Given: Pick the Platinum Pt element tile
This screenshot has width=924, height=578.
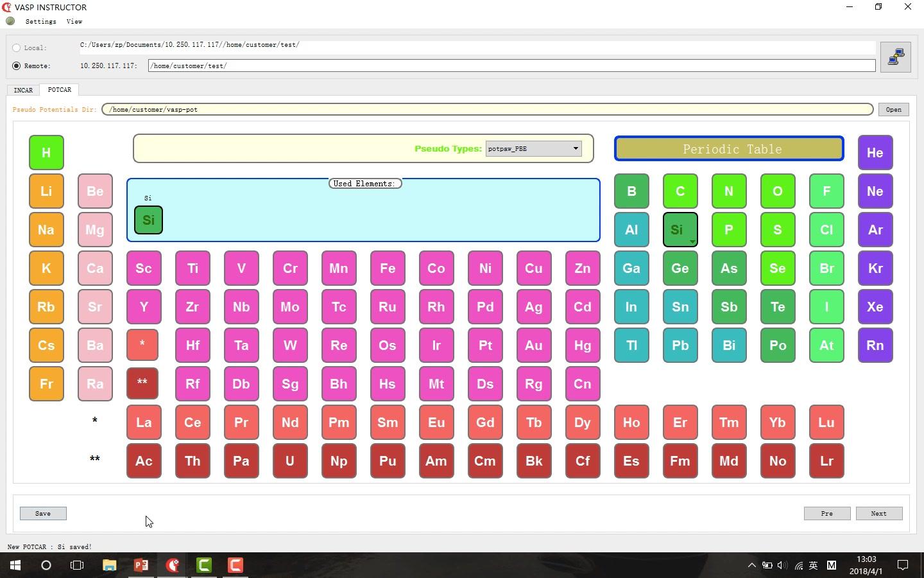Looking at the screenshot, I should (x=485, y=346).
